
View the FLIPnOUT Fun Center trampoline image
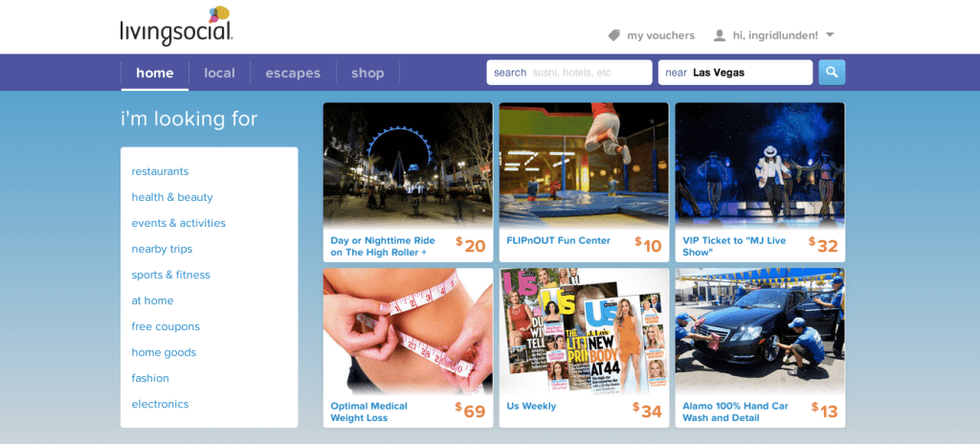[x=584, y=166]
